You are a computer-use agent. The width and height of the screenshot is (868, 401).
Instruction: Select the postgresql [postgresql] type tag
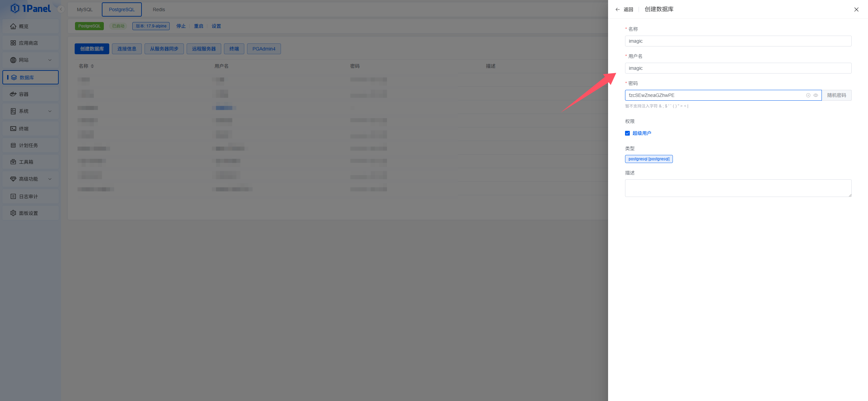click(649, 159)
